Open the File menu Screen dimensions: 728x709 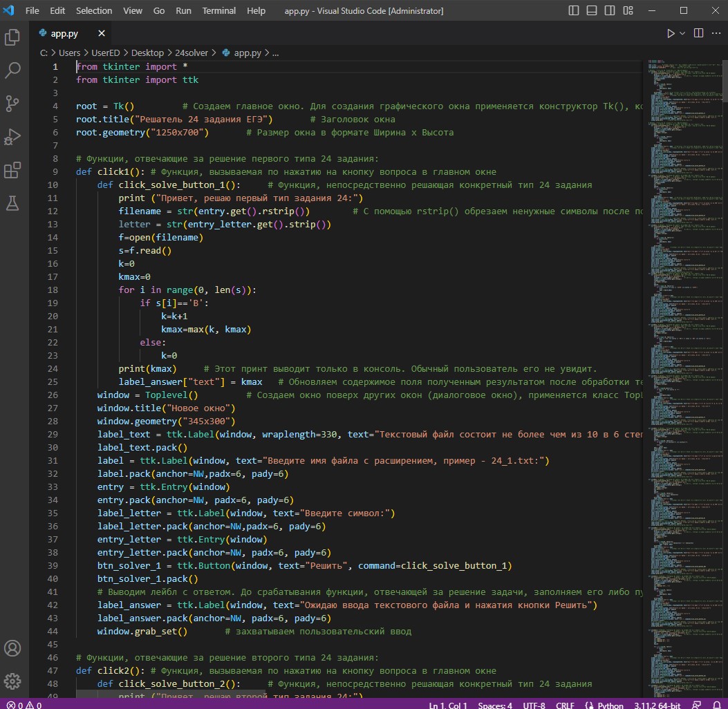[x=32, y=10]
